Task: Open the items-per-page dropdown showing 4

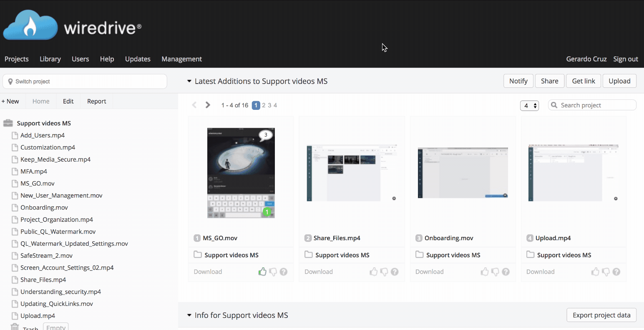Action: tap(529, 106)
